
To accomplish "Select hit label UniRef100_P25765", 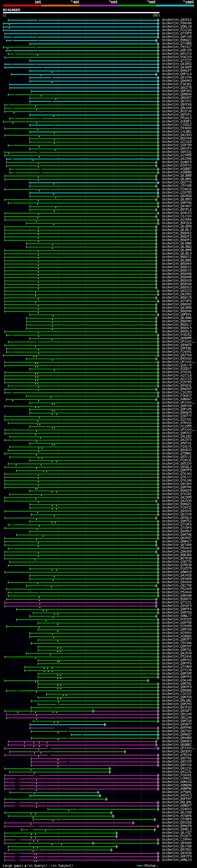I will pyautogui.click(x=177, y=382).
